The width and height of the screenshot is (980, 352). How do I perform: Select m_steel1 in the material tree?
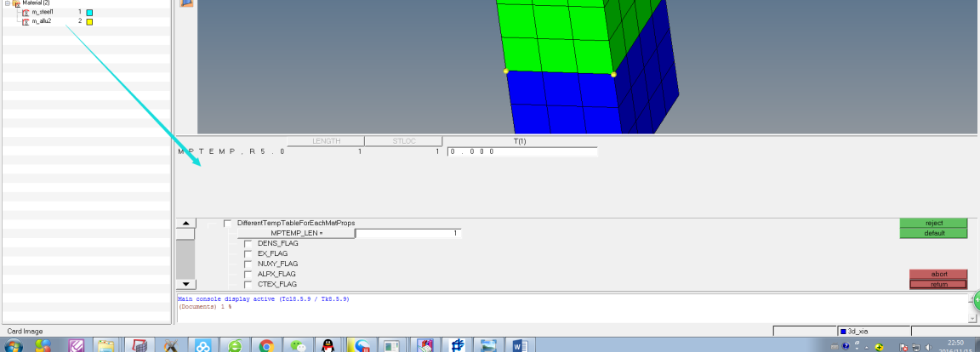tap(43, 12)
